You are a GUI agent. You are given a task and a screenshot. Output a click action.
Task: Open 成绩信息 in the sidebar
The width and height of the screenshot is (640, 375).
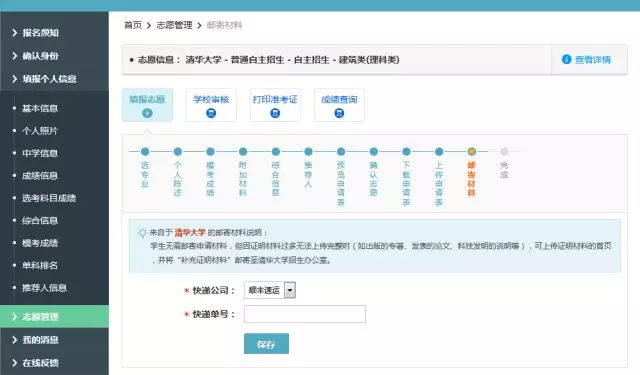click(x=40, y=176)
